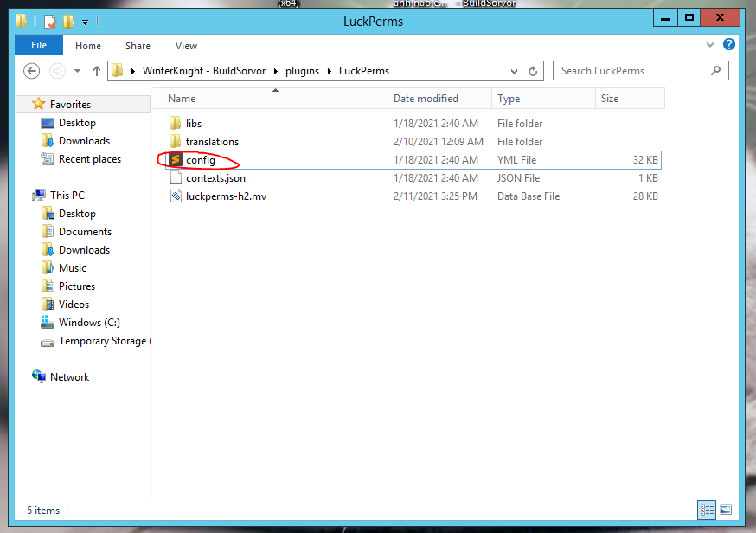Select Network in navigation pane

69,377
